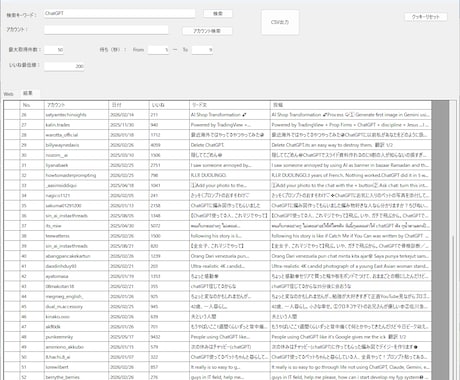This screenshot has height=380, width=460.
Task: Click lead text 'R.I.P. DUOLINGO.'
Action: pos(230,175)
